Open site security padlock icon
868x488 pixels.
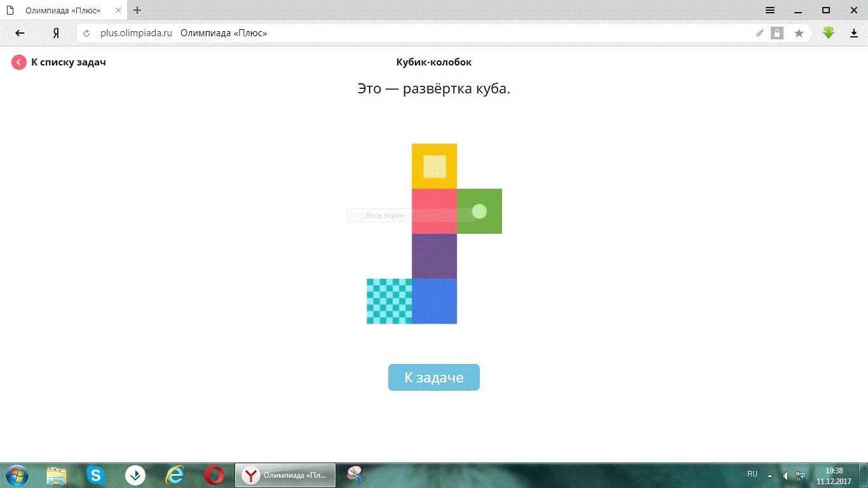click(777, 33)
